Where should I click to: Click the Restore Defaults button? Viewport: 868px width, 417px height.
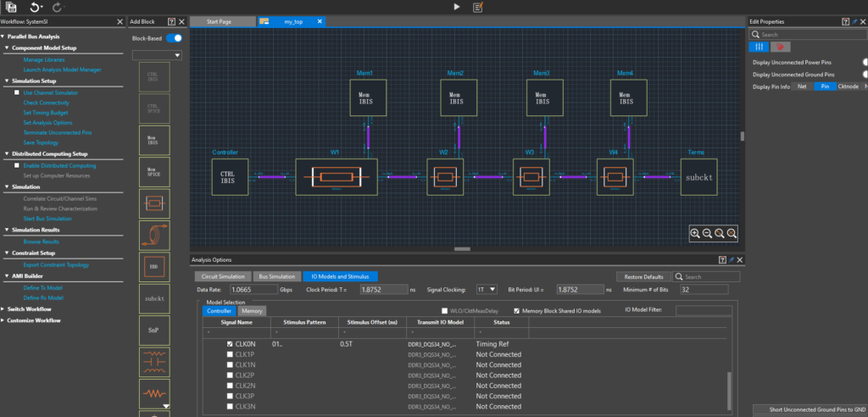pyautogui.click(x=642, y=276)
